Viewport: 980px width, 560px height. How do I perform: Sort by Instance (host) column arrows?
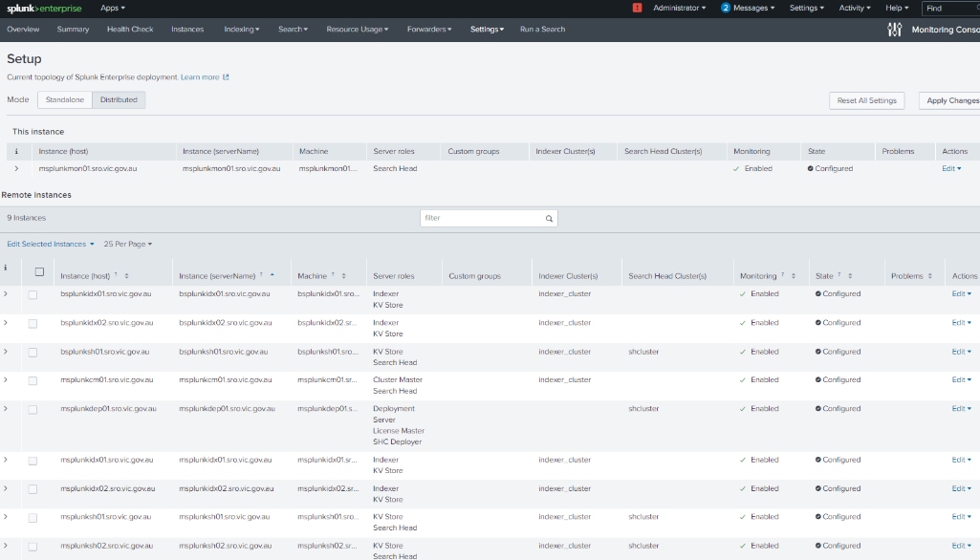tap(126, 275)
